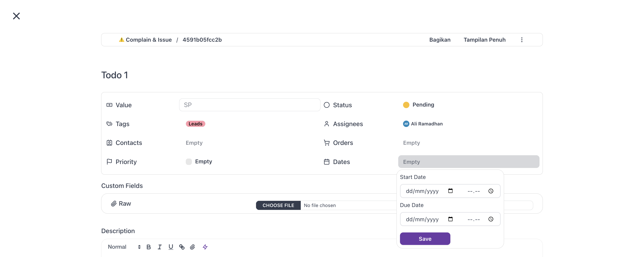The width and height of the screenshot is (644, 257).
Task: Click the No file chosen text
Action: point(320,205)
